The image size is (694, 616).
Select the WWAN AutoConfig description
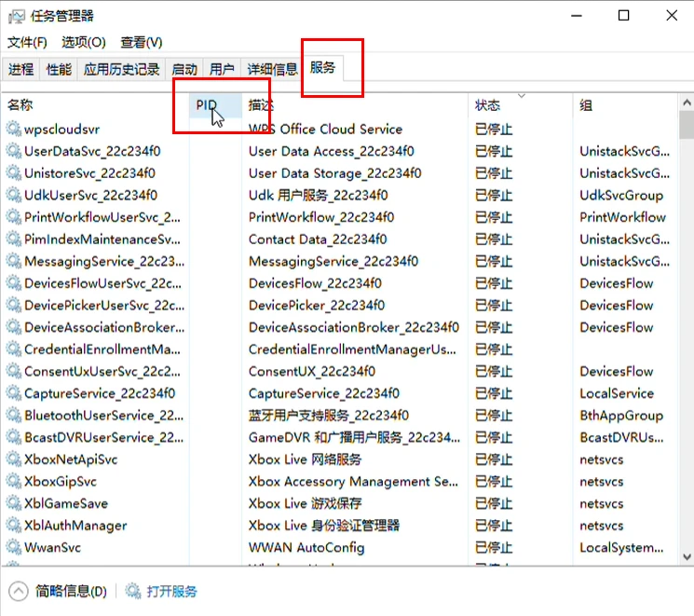pyautogui.click(x=306, y=547)
